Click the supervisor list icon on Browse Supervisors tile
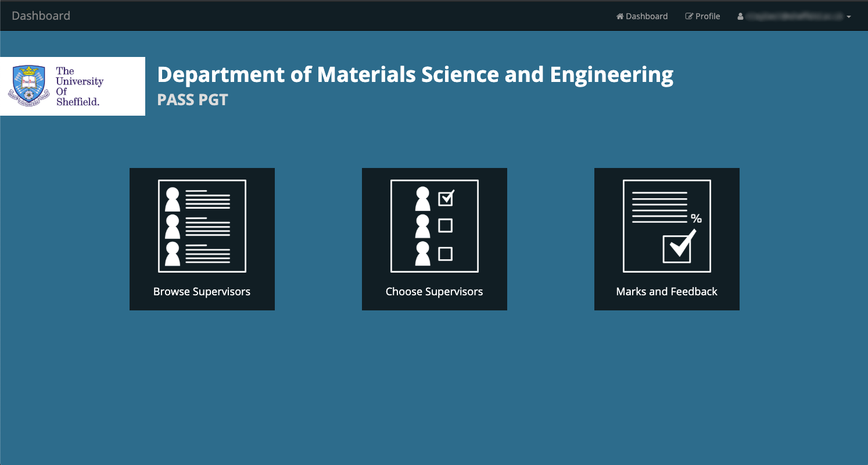868x465 pixels. tap(202, 226)
